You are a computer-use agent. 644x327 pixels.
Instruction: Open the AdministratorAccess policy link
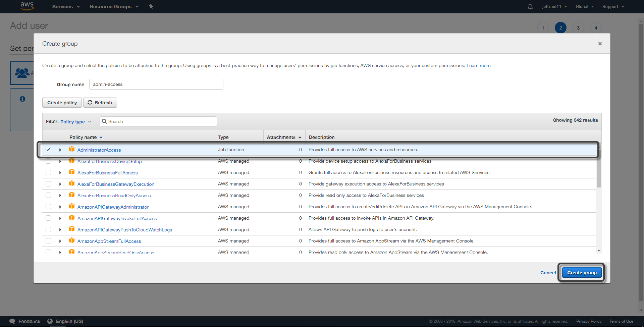[99, 150]
